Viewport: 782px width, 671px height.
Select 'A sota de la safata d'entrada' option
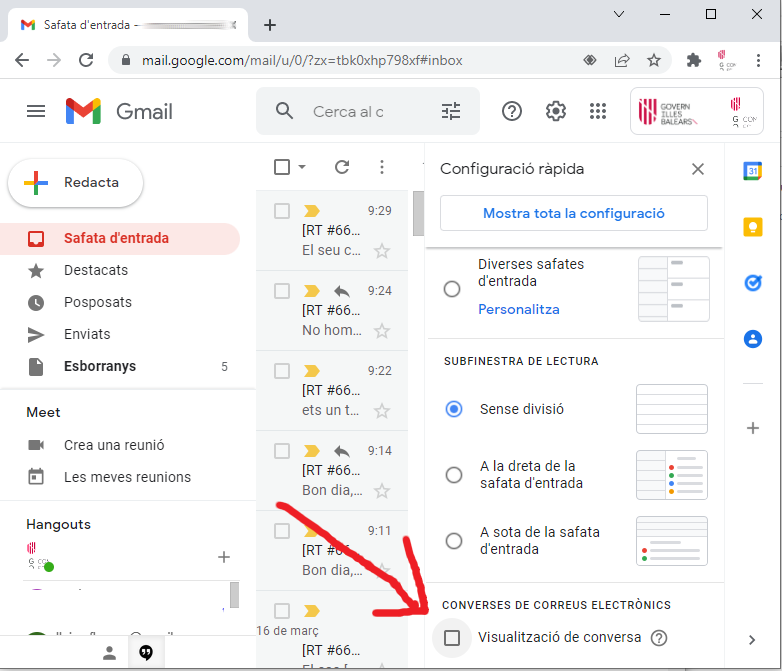click(454, 541)
